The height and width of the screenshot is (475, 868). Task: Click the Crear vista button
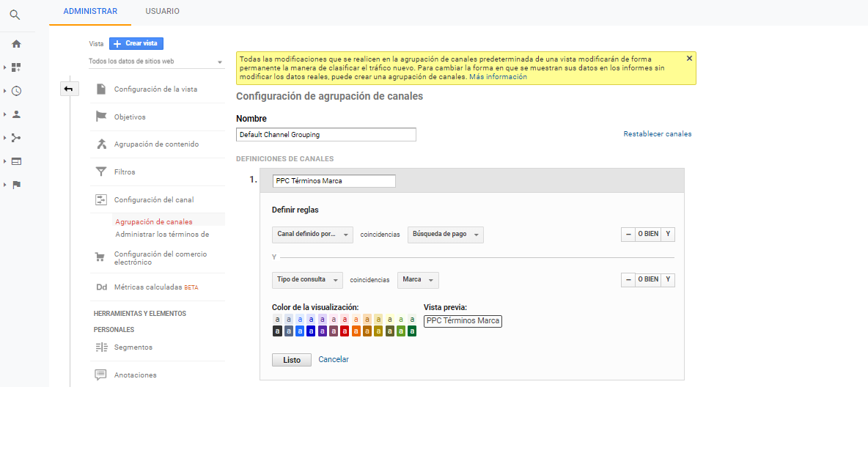[x=136, y=43]
